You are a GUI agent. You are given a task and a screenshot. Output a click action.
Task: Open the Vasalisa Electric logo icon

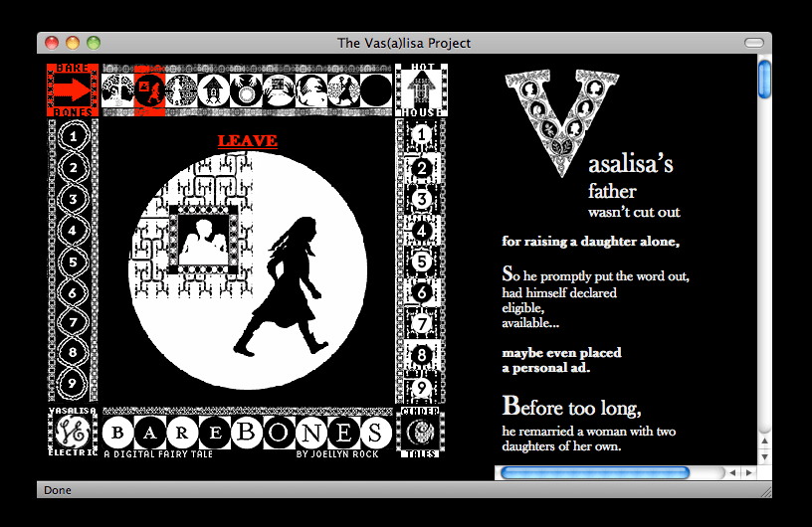tap(73, 432)
